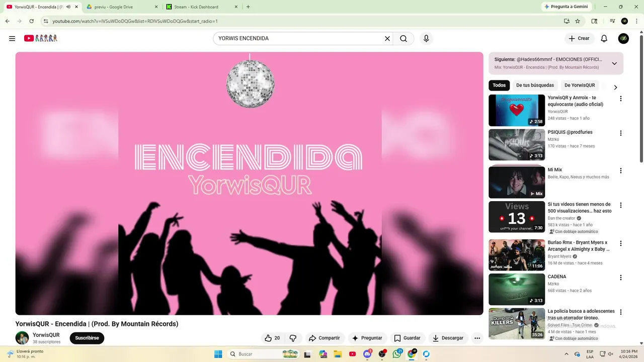644x362 pixels.
Task: Show more filter chips arrow
Action: tap(615, 87)
